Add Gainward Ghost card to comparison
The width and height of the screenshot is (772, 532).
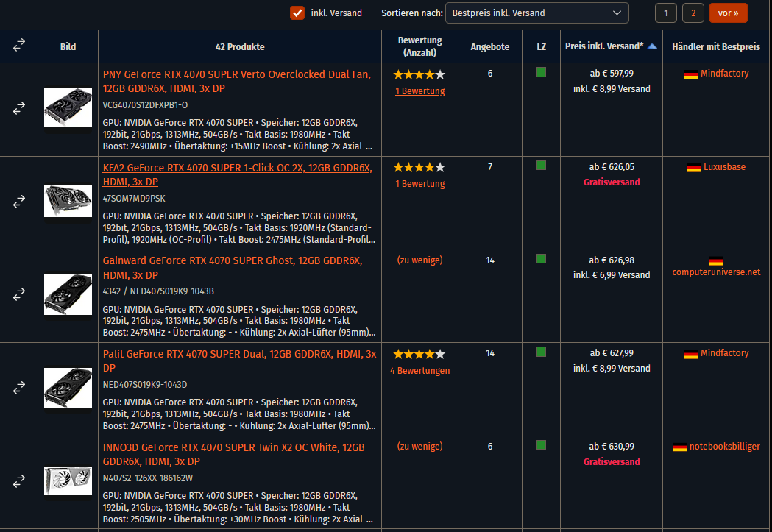tap(18, 294)
